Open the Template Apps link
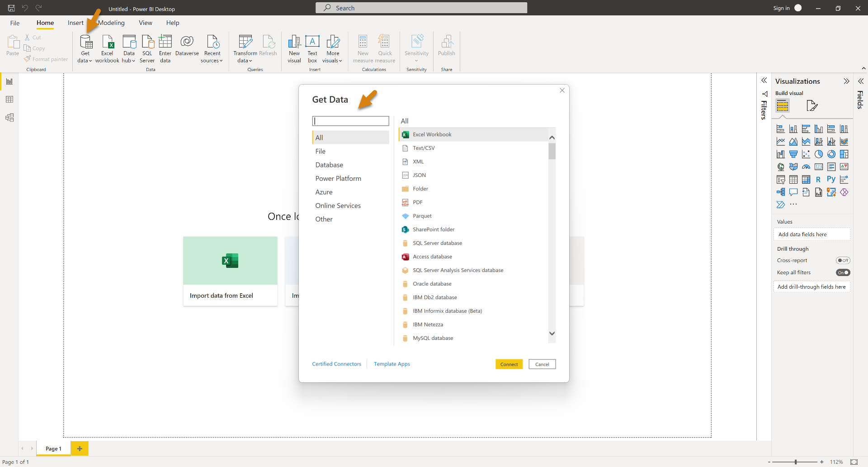This screenshot has height=467, width=868. pos(392,364)
